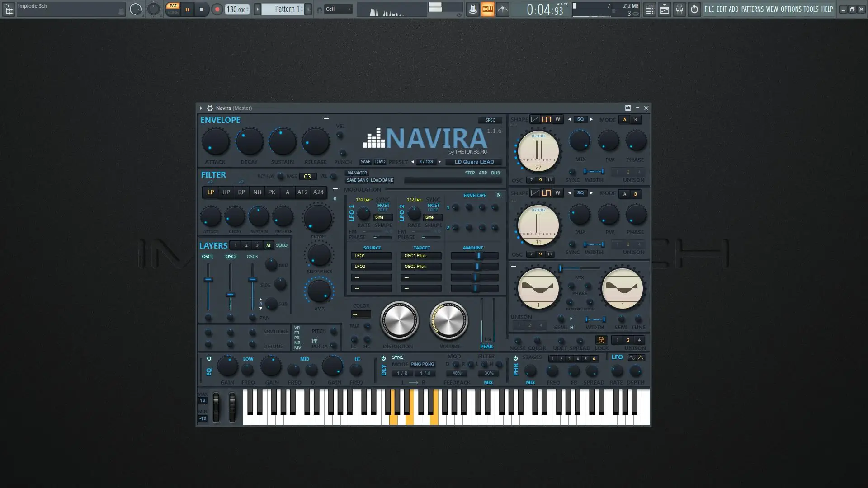
Task: Click the unison lock icon
Action: point(601,340)
